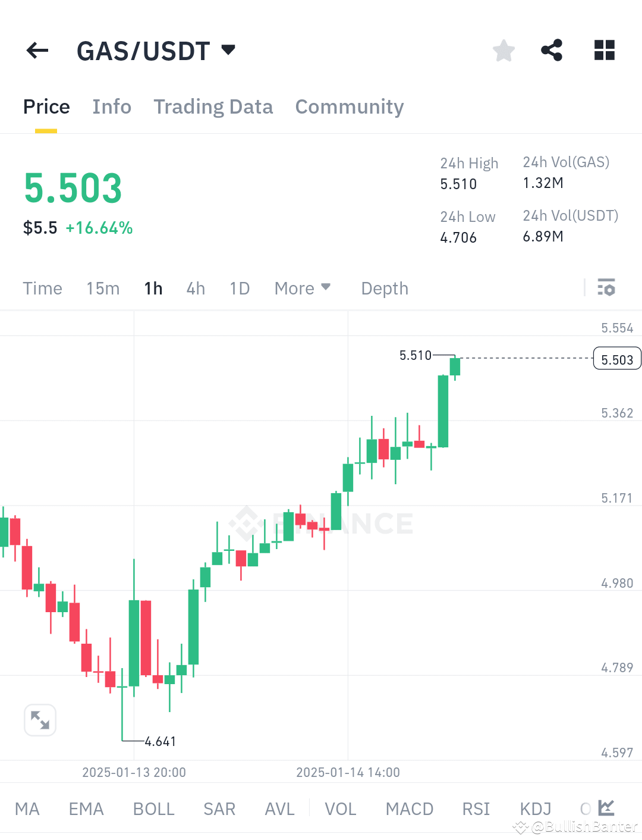Open the trading pair dropdown beside GAS/USDT

click(228, 51)
